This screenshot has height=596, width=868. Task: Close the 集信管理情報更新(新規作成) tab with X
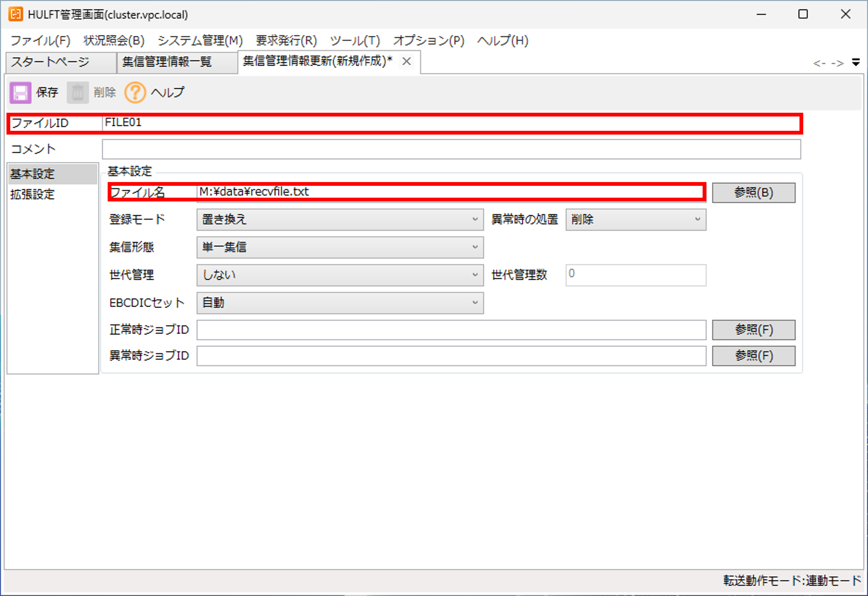[407, 61]
